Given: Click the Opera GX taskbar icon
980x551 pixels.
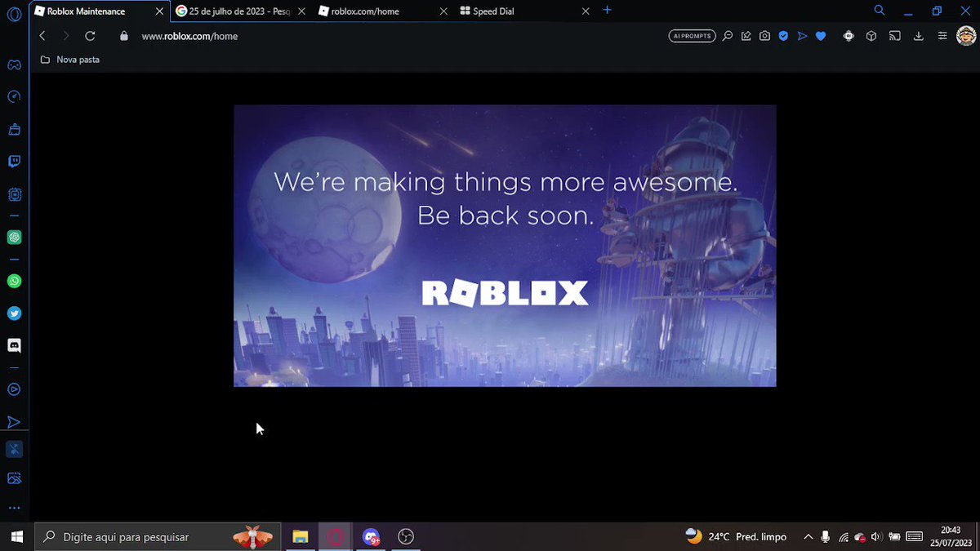Looking at the screenshot, I should [x=336, y=536].
